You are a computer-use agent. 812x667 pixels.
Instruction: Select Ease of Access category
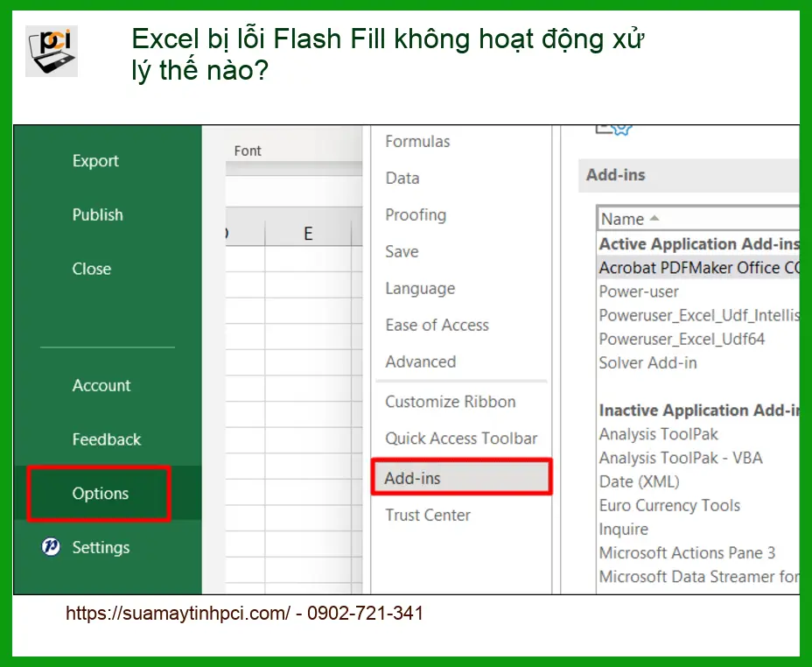(437, 326)
